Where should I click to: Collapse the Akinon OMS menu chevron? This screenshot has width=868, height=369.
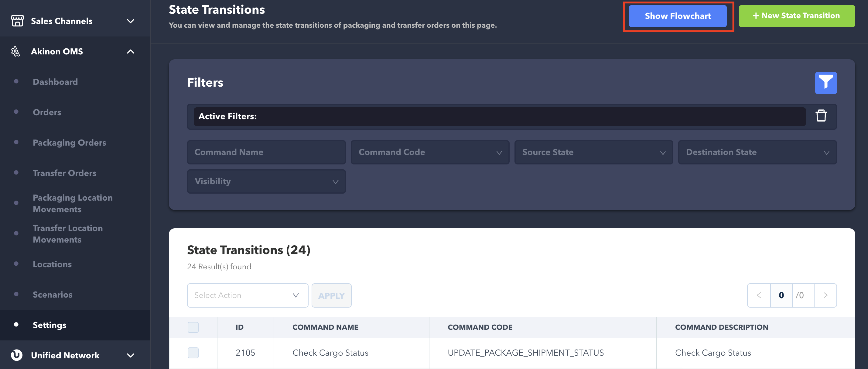tap(130, 52)
